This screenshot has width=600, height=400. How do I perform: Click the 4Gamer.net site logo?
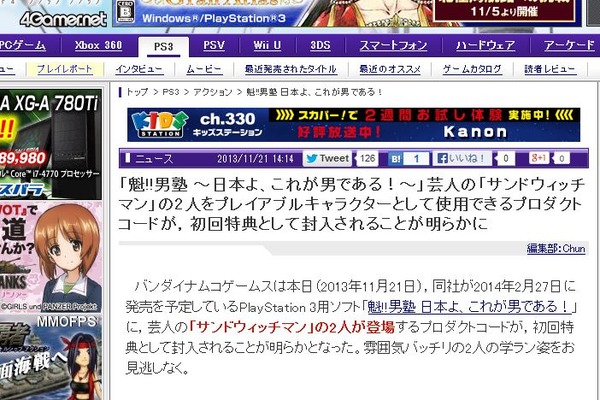pos(63,18)
